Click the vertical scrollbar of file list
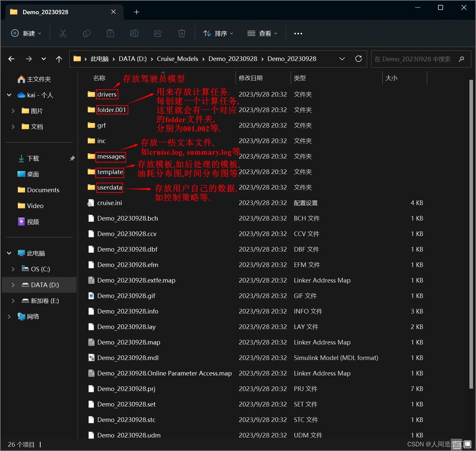 pos(471,234)
